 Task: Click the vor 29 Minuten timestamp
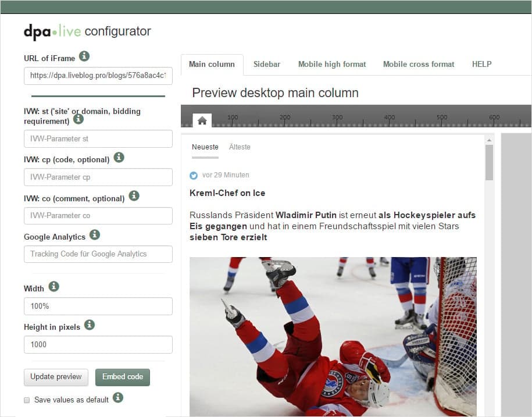tap(226, 175)
